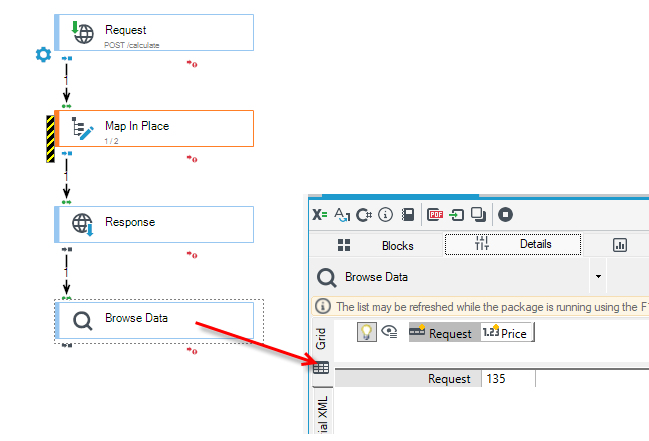
Task: Switch to the Details tab
Action: coord(513,244)
